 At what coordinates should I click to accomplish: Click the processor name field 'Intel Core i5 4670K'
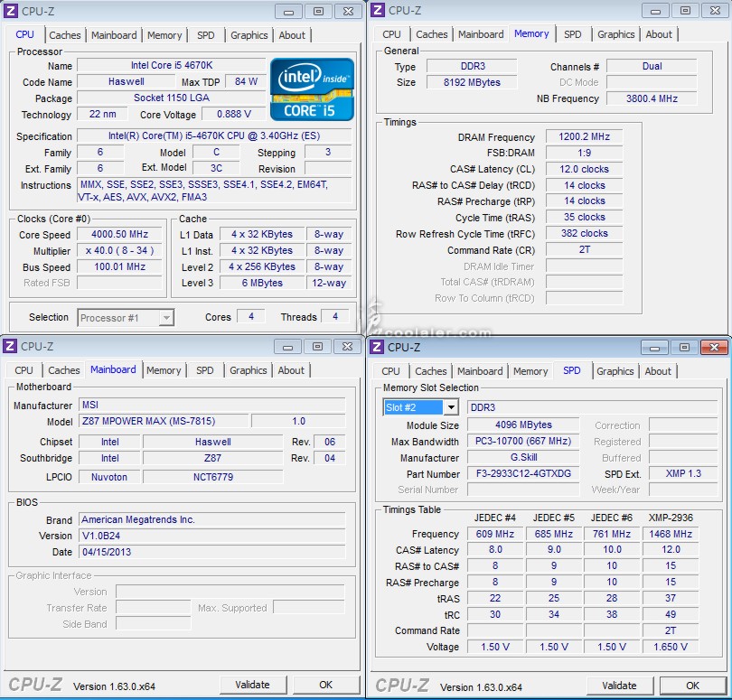(172, 65)
